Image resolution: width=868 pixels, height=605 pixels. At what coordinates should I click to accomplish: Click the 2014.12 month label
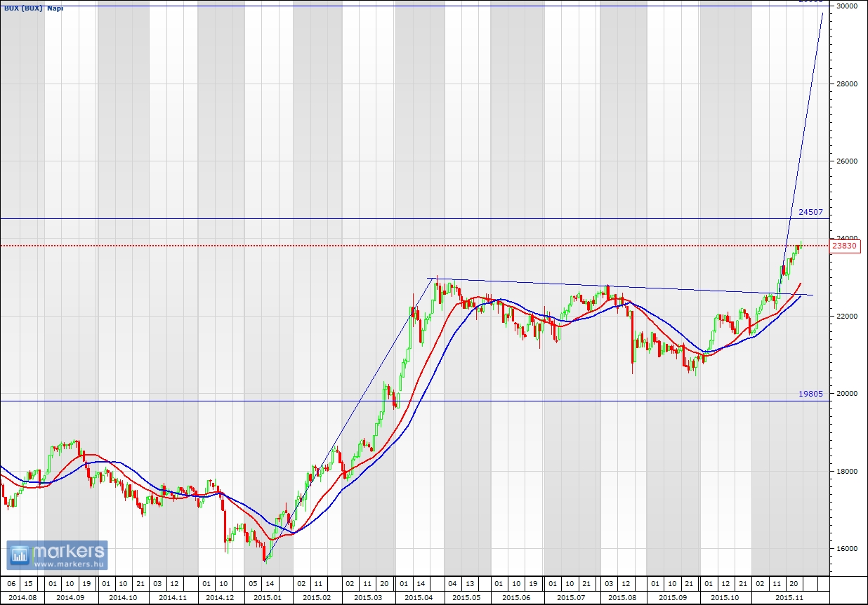click(x=220, y=597)
